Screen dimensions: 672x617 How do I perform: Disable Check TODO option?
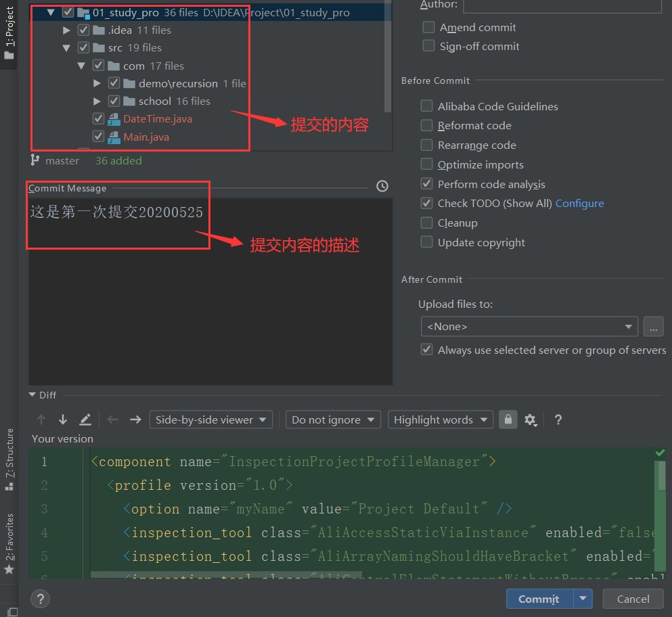click(426, 203)
